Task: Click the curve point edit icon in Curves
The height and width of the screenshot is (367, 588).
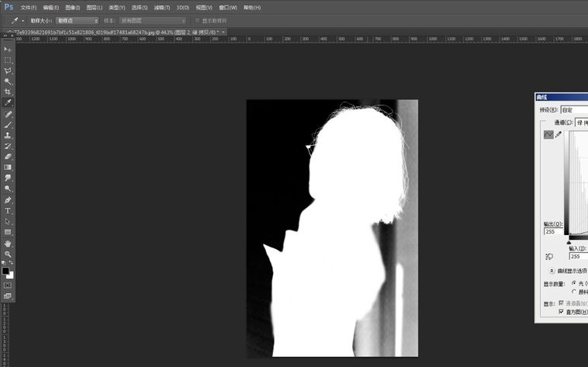Action: pos(548,134)
